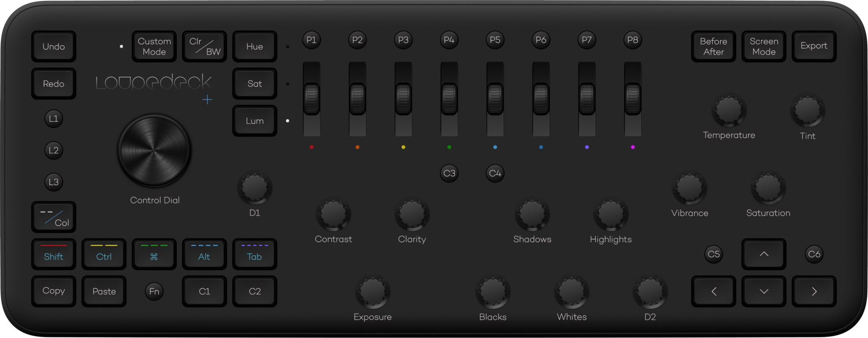Click the Whites knob
Image resolution: width=868 pixels, height=338 pixels.
571,292
